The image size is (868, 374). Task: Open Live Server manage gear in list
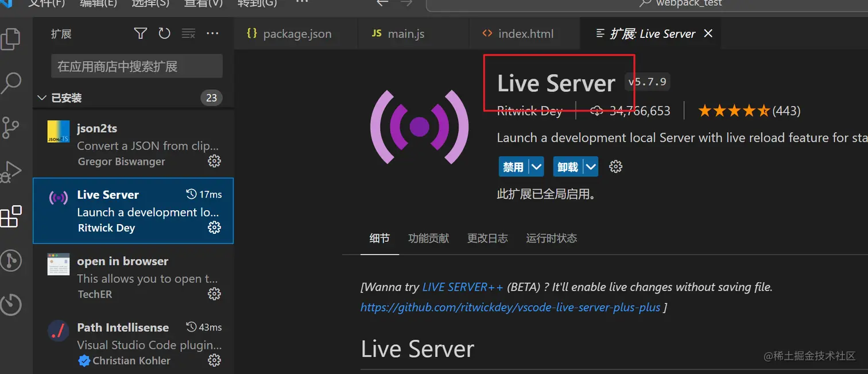[214, 228]
